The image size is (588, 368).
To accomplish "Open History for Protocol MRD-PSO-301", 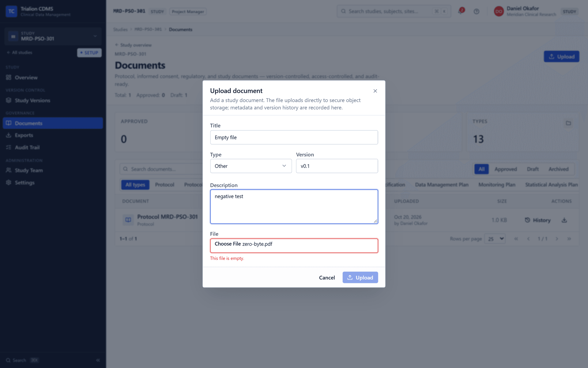I will tap(538, 220).
